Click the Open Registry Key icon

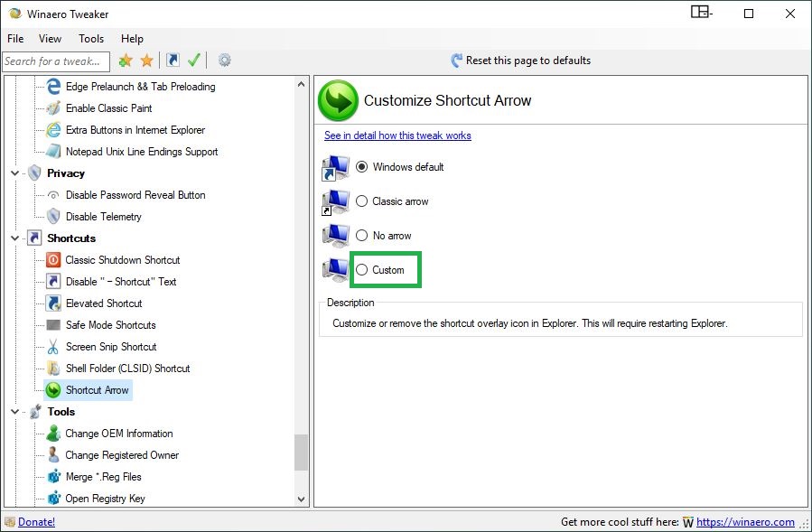54,499
